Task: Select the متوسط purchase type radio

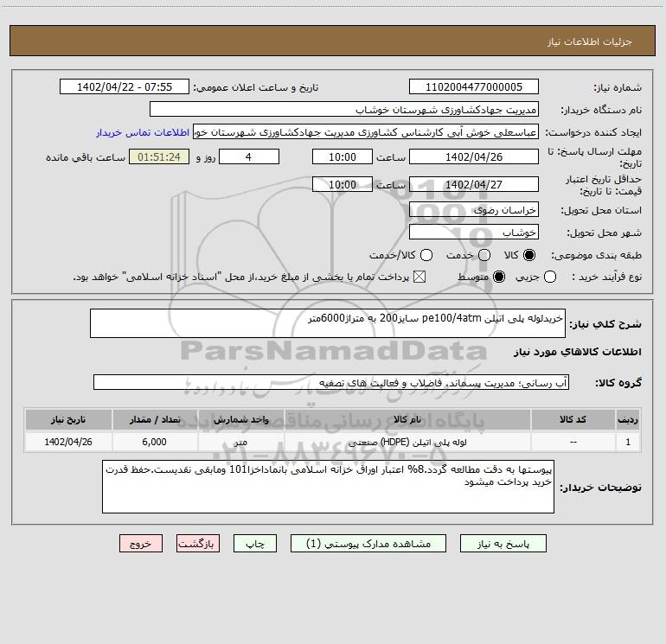Action: (x=499, y=277)
